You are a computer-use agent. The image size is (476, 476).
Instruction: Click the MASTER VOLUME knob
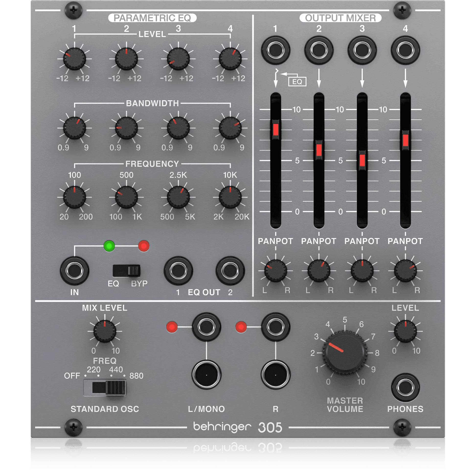coord(345,353)
